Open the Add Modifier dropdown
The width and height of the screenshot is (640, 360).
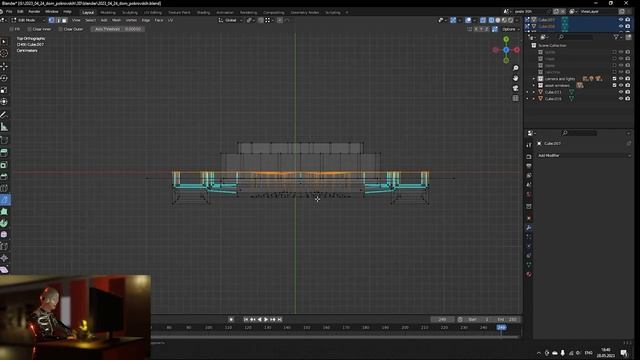point(584,156)
